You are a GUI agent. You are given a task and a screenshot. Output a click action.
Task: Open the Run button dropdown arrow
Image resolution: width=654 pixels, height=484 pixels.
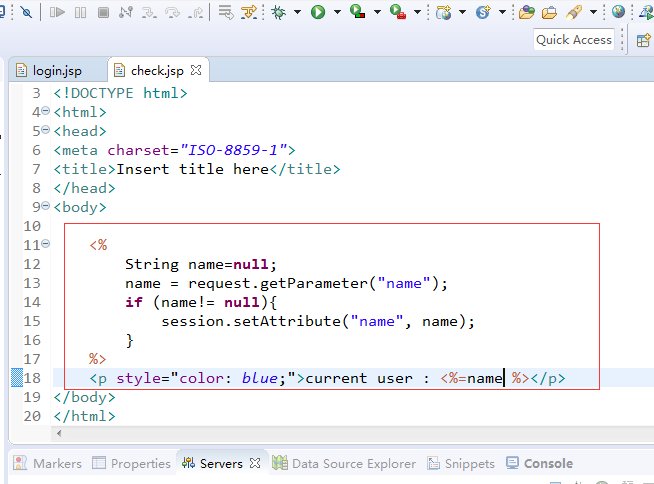coord(337,12)
